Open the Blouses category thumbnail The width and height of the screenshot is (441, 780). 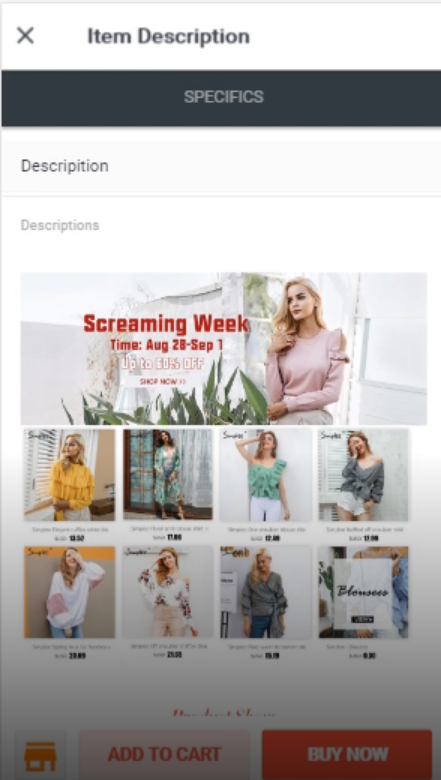click(x=363, y=592)
